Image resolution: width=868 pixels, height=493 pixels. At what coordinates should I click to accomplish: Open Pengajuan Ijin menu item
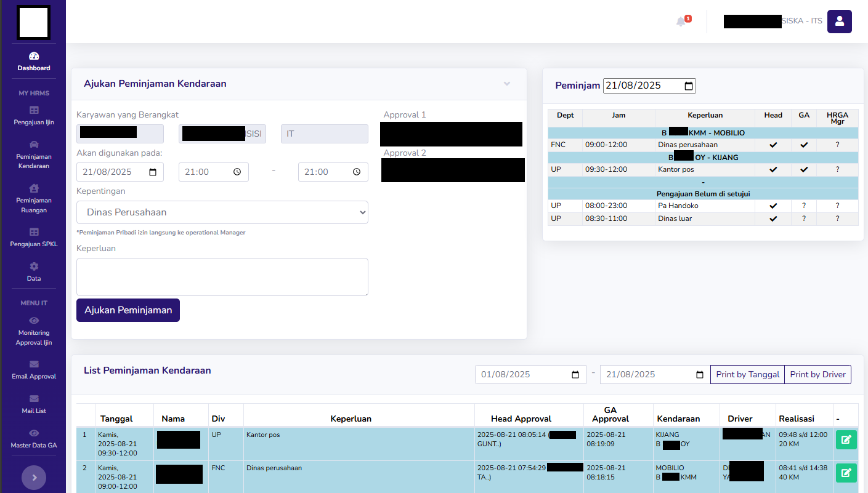(x=34, y=116)
